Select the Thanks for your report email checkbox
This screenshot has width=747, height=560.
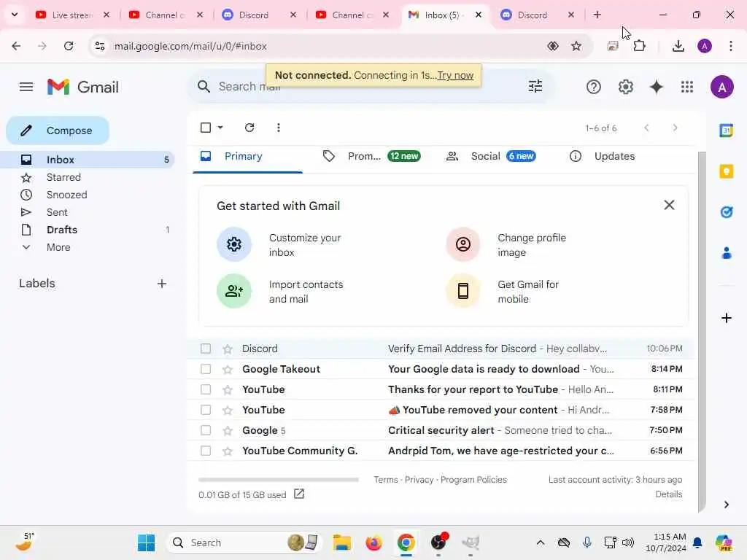[x=206, y=389]
